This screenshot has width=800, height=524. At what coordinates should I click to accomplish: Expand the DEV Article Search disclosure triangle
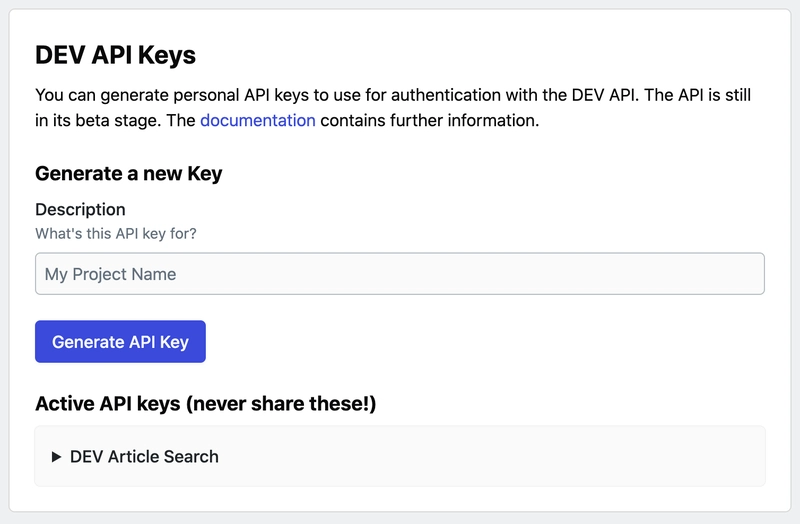pos(57,457)
